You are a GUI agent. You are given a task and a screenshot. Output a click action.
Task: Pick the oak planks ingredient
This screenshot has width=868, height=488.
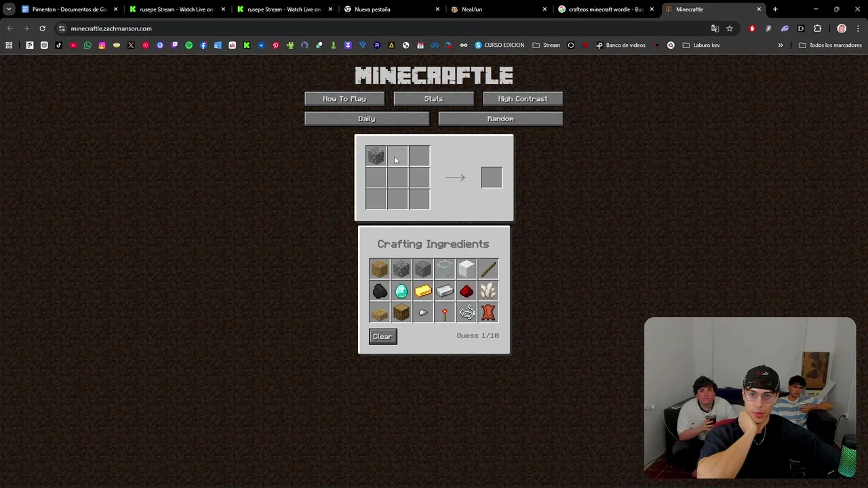380,269
